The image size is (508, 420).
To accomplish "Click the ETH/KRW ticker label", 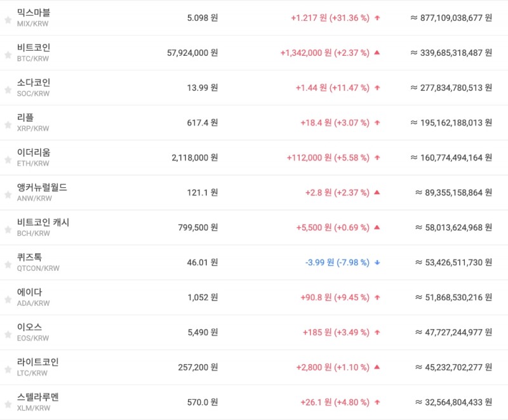I will point(33,164).
